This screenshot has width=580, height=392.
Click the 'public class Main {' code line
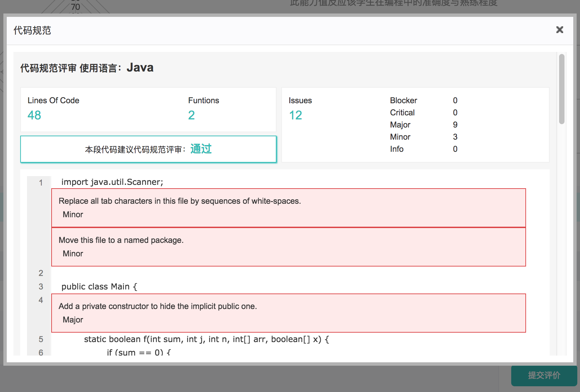click(x=99, y=287)
